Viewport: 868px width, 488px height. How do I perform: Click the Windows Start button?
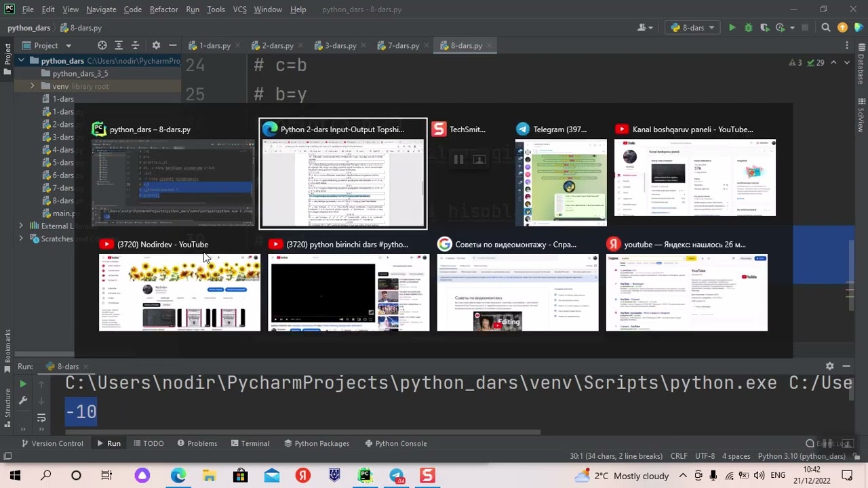pyautogui.click(x=15, y=476)
